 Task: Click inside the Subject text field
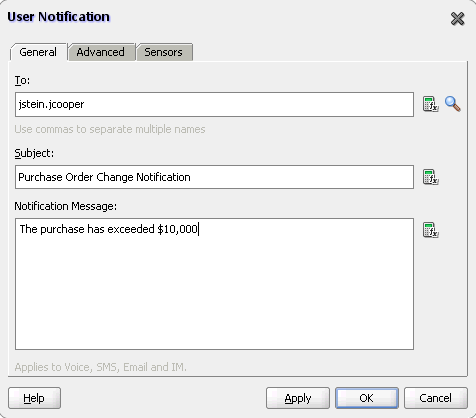214,177
